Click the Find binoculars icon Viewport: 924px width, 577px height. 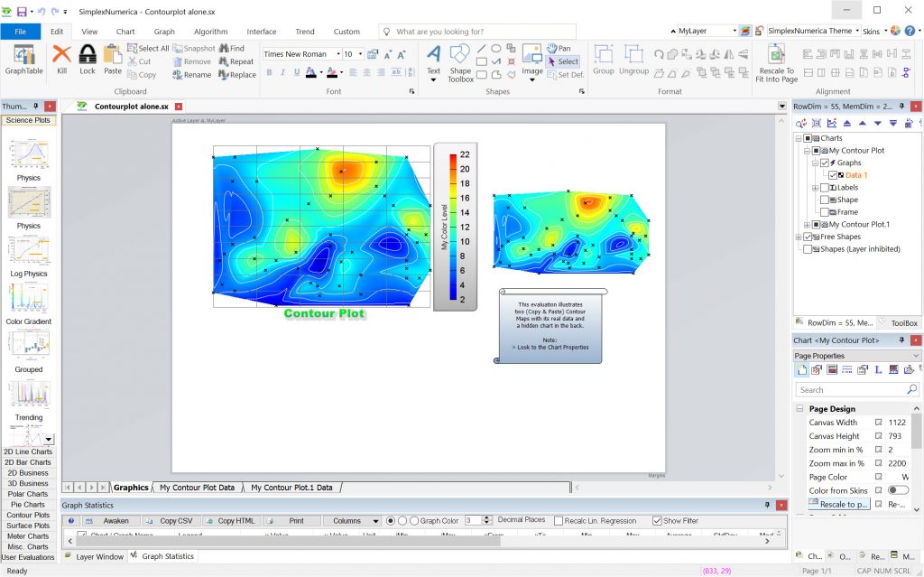pyautogui.click(x=232, y=49)
